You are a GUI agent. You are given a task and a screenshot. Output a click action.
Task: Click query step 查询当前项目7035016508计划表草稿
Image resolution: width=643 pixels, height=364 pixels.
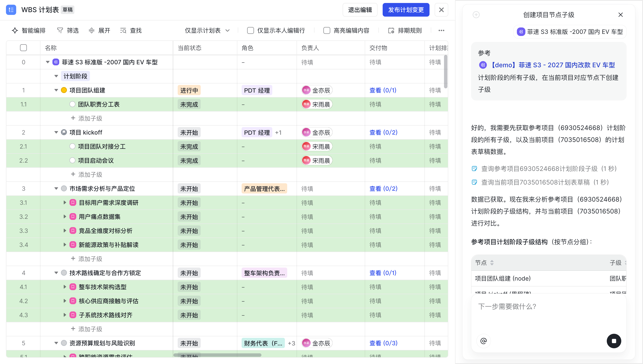tap(540, 182)
